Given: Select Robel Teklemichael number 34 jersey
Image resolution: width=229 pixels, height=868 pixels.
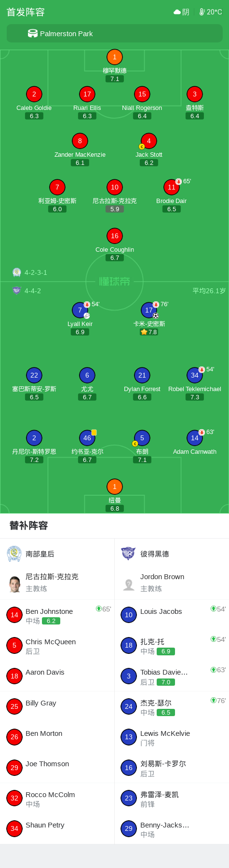Looking at the screenshot, I should click(195, 375).
